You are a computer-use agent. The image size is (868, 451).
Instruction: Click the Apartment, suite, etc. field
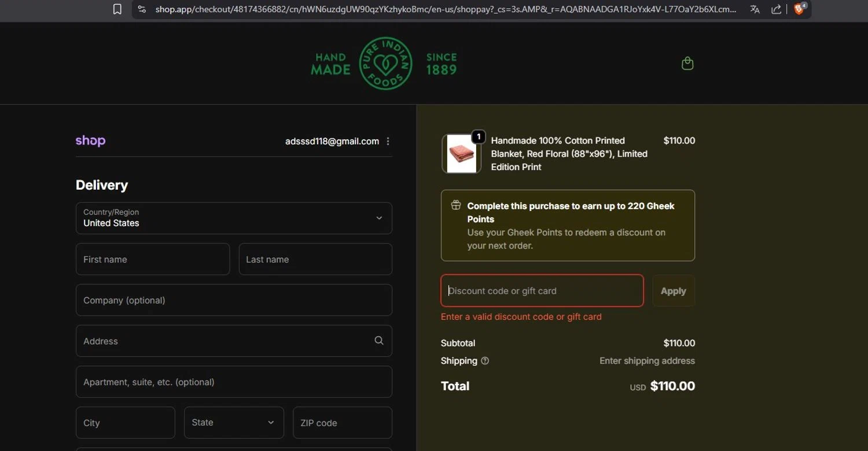234,382
